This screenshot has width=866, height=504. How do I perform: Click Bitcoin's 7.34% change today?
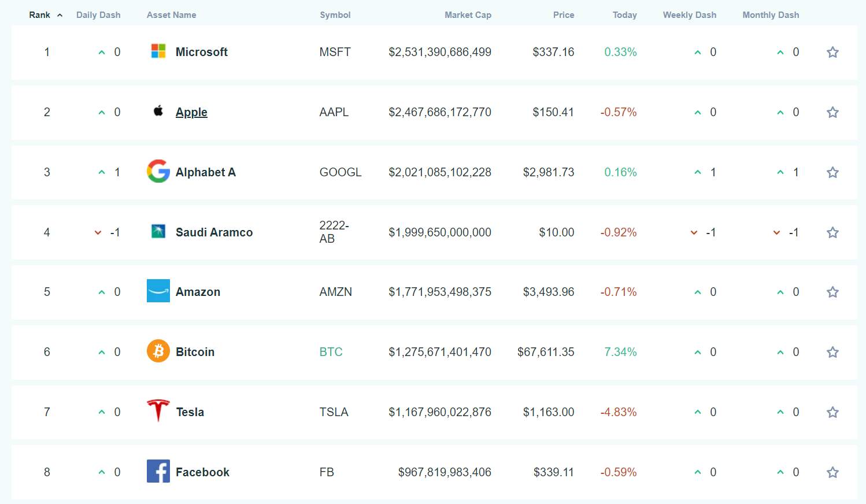[x=620, y=352]
